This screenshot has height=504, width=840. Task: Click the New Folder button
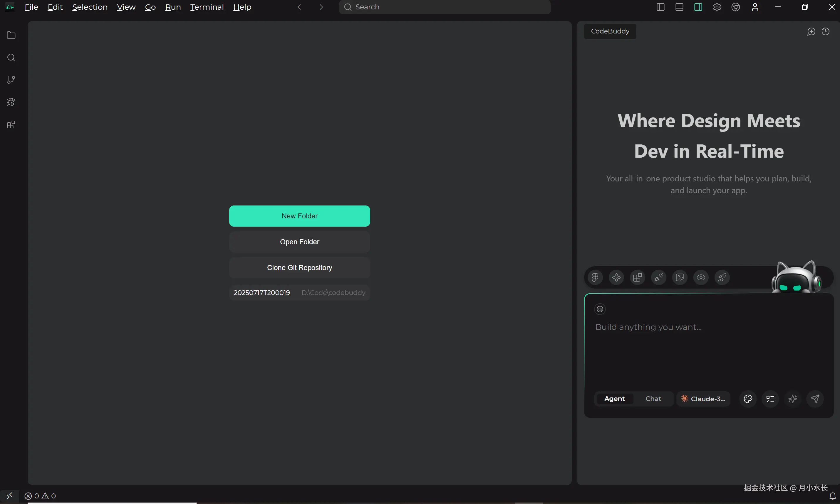[x=299, y=216]
